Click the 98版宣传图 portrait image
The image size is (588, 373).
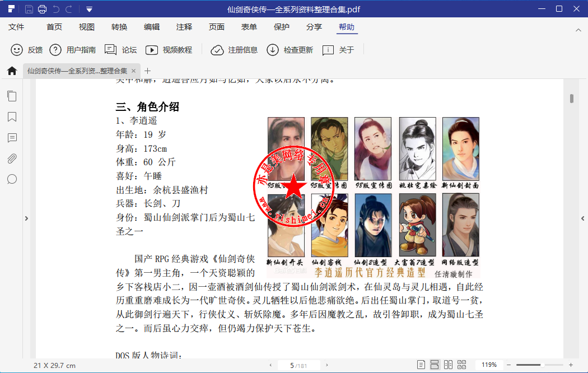coord(373,149)
